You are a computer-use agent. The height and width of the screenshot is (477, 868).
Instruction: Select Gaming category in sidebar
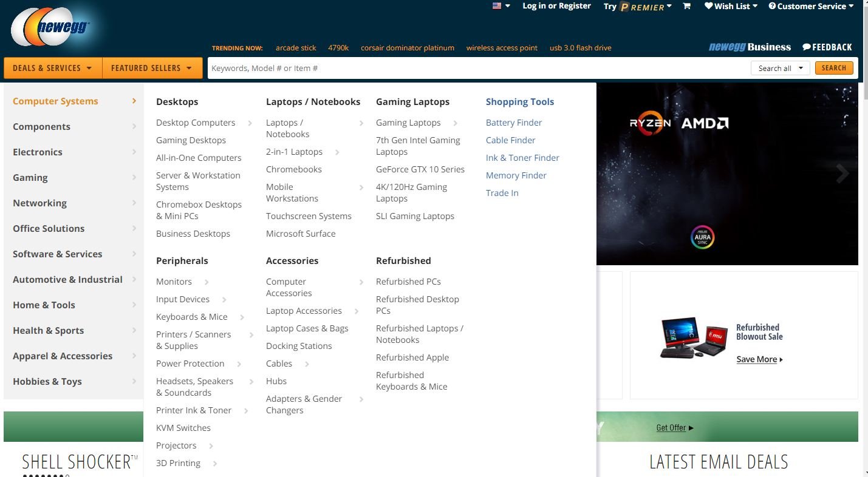click(x=73, y=178)
